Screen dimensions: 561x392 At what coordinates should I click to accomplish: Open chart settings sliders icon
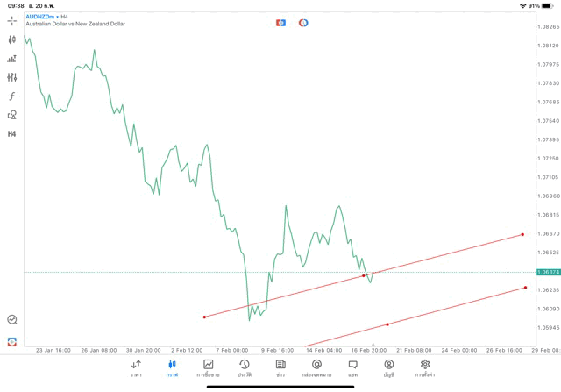[12, 77]
